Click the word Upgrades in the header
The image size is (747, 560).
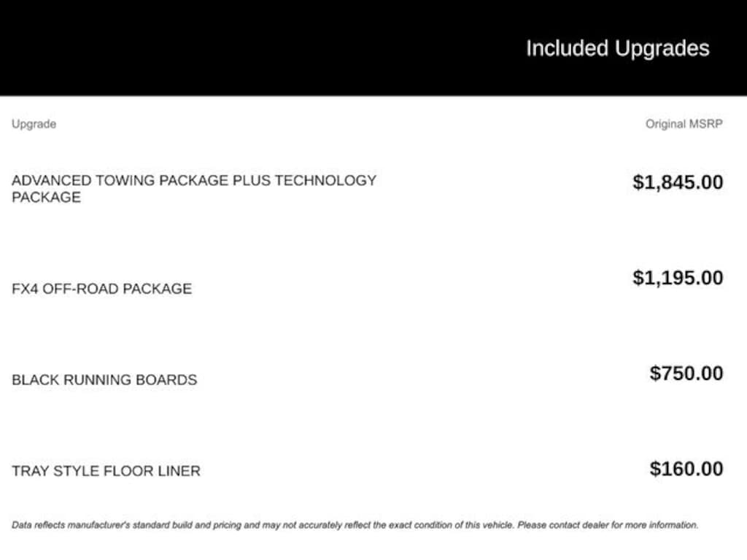pyautogui.click(x=662, y=49)
